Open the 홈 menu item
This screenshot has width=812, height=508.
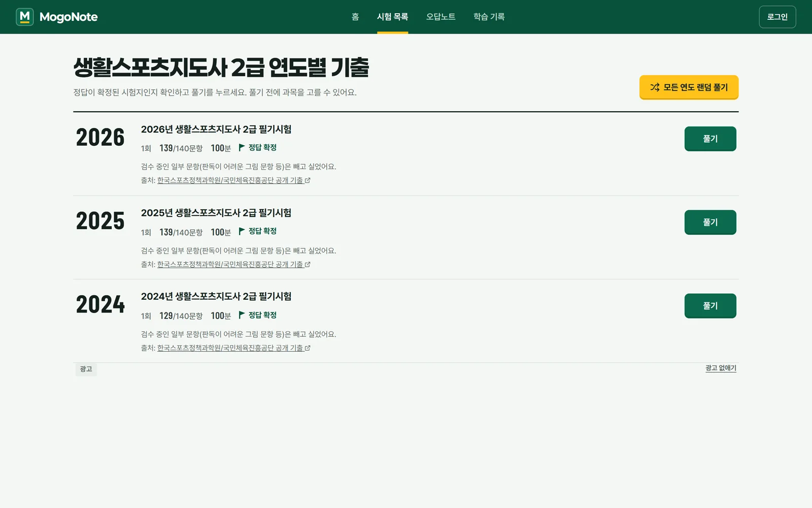point(355,17)
